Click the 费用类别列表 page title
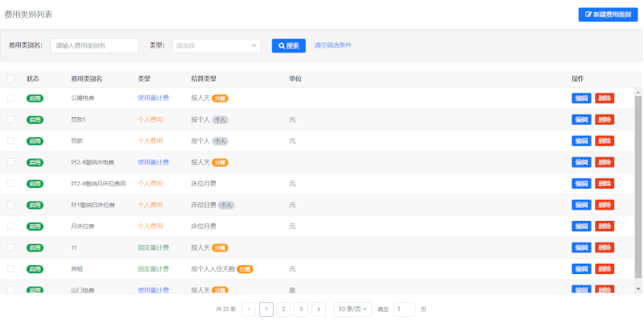 (x=28, y=15)
